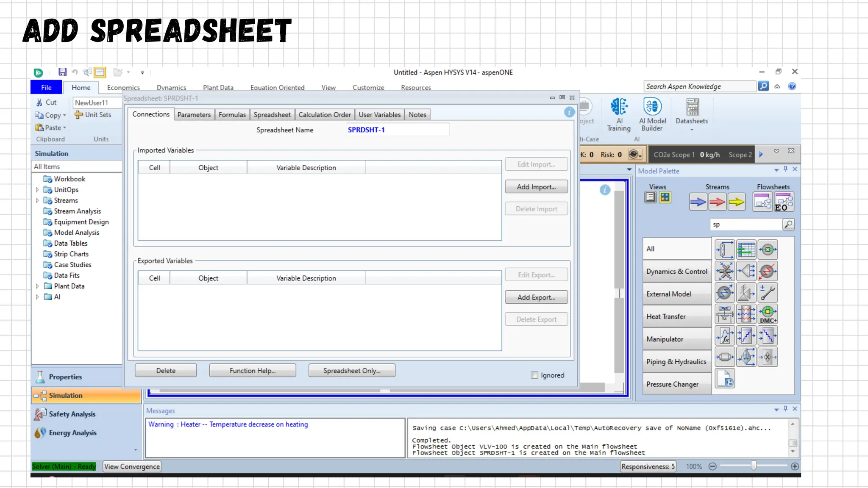Screen dimensions: 868x488
Task: Select the DMC+ controller palette icon
Action: click(x=768, y=314)
